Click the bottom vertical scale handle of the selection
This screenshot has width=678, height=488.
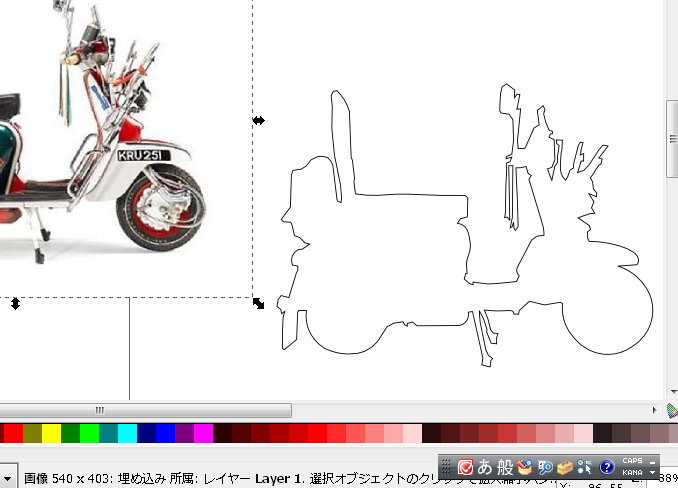click(x=16, y=303)
